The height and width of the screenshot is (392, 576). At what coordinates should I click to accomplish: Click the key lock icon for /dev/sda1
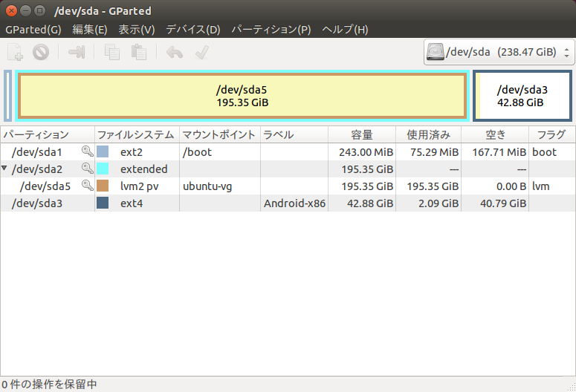pyautogui.click(x=87, y=151)
